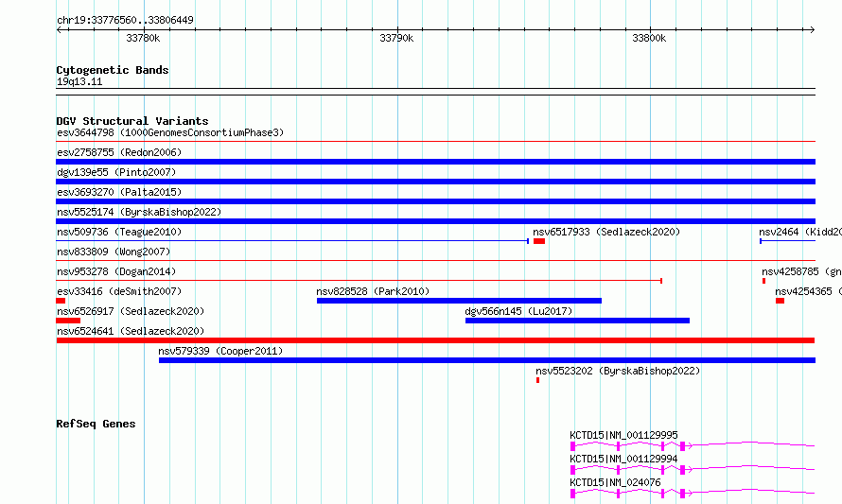Image resolution: width=842 pixels, height=504 pixels.
Task: Open the KCTD15|NM_024076 transcript label
Action: pyautogui.click(x=615, y=482)
